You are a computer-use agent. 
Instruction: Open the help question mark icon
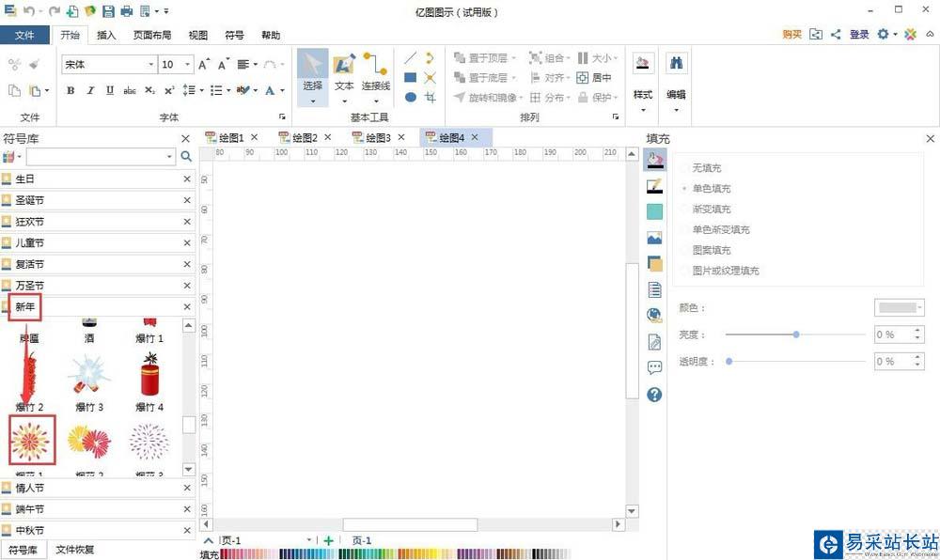click(654, 394)
